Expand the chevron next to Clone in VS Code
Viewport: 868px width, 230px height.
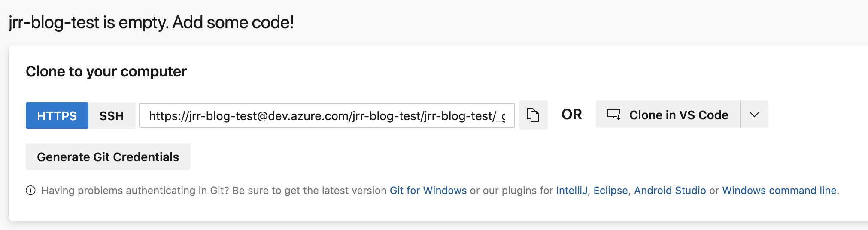pyautogui.click(x=754, y=115)
